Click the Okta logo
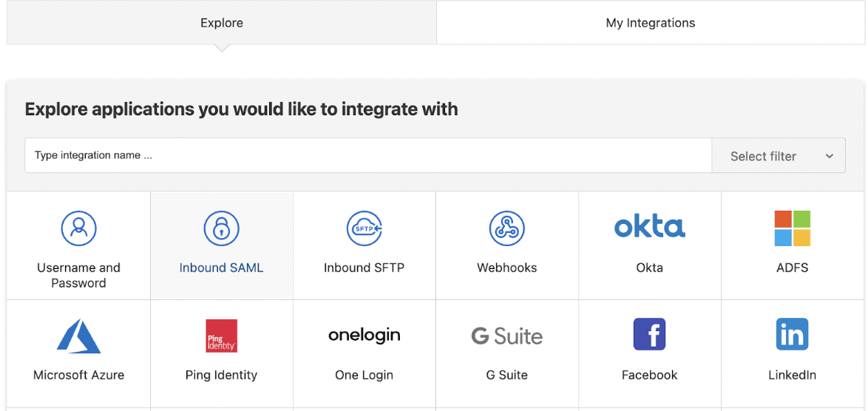Image resolution: width=868 pixels, height=411 pixels. pyautogui.click(x=649, y=227)
